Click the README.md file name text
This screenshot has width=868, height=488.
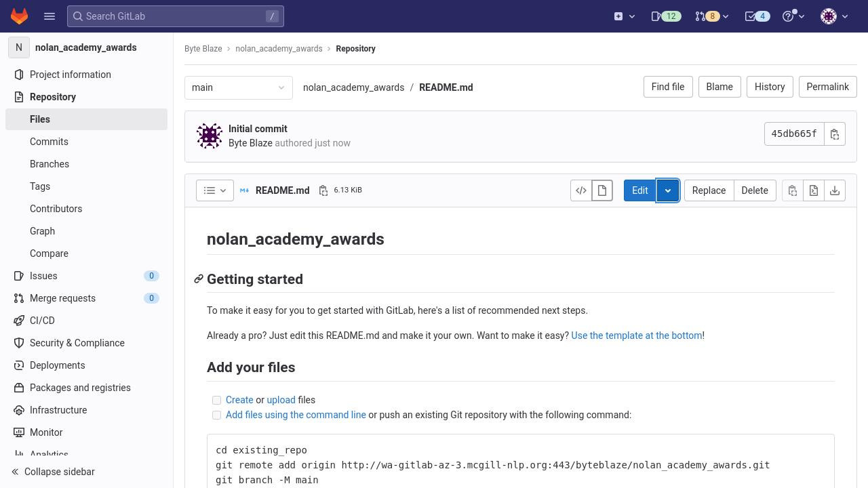(283, 190)
